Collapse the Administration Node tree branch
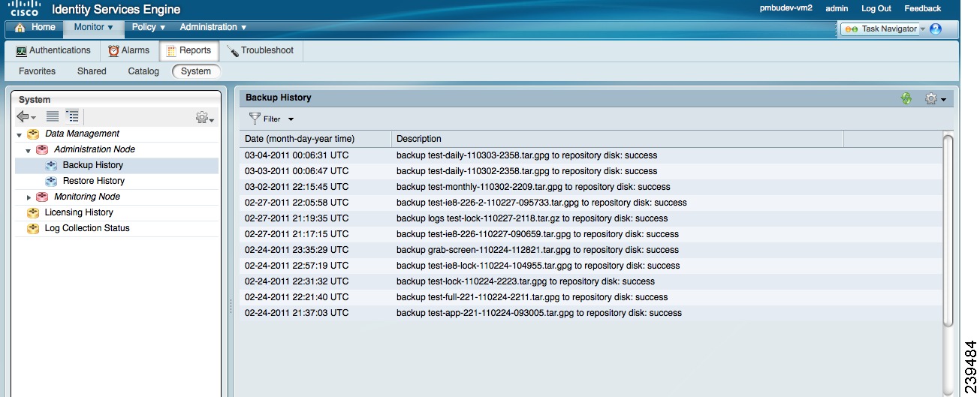980x397 pixels. point(28,150)
